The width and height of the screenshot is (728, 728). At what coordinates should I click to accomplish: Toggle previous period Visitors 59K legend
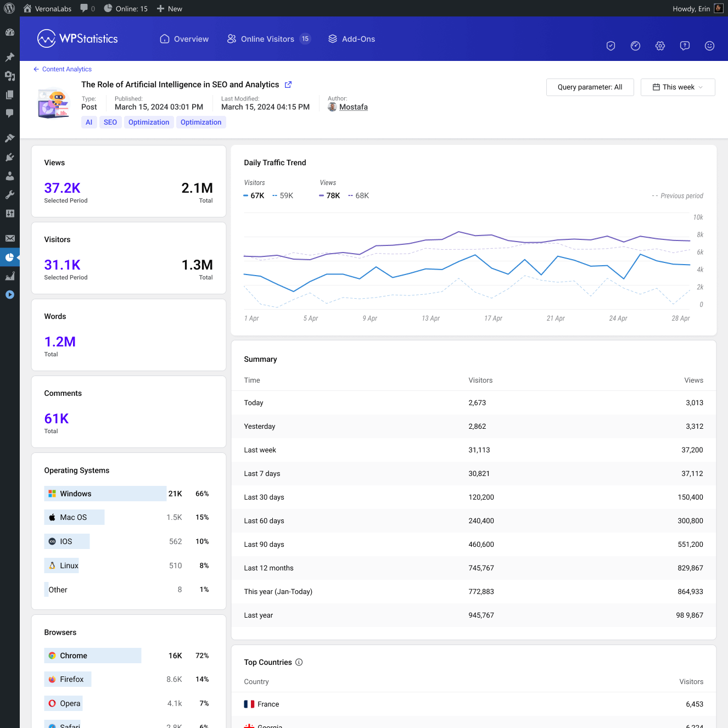pyautogui.click(x=283, y=195)
